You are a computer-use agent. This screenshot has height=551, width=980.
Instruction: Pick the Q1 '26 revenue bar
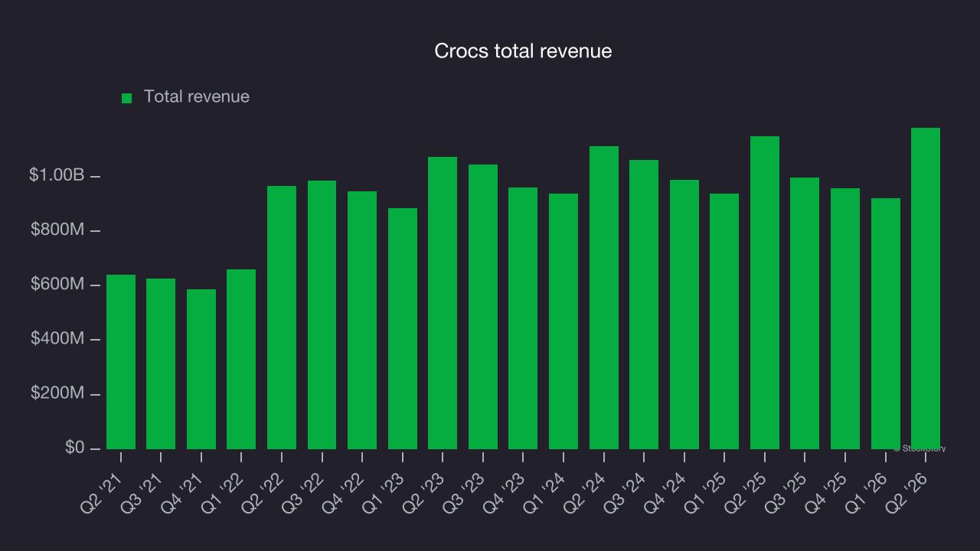[x=886, y=324]
